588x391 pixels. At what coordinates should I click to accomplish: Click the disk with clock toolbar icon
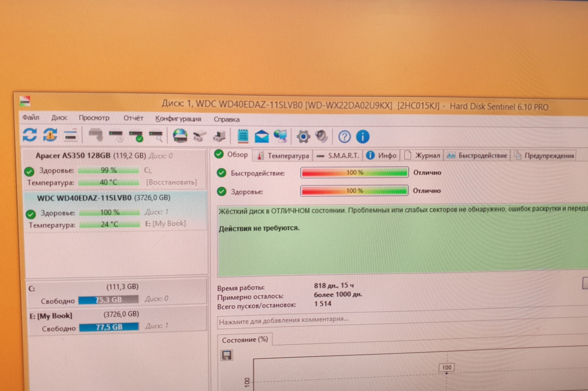(x=116, y=136)
